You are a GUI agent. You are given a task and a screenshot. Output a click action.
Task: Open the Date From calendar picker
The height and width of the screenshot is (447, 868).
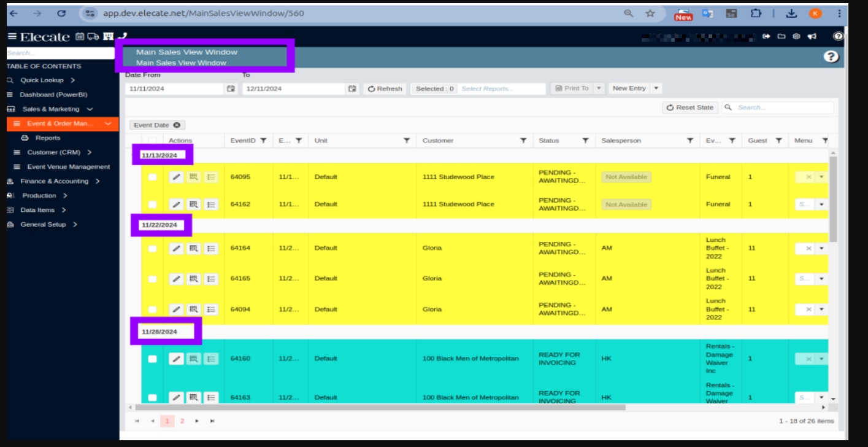[x=231, y=89]
